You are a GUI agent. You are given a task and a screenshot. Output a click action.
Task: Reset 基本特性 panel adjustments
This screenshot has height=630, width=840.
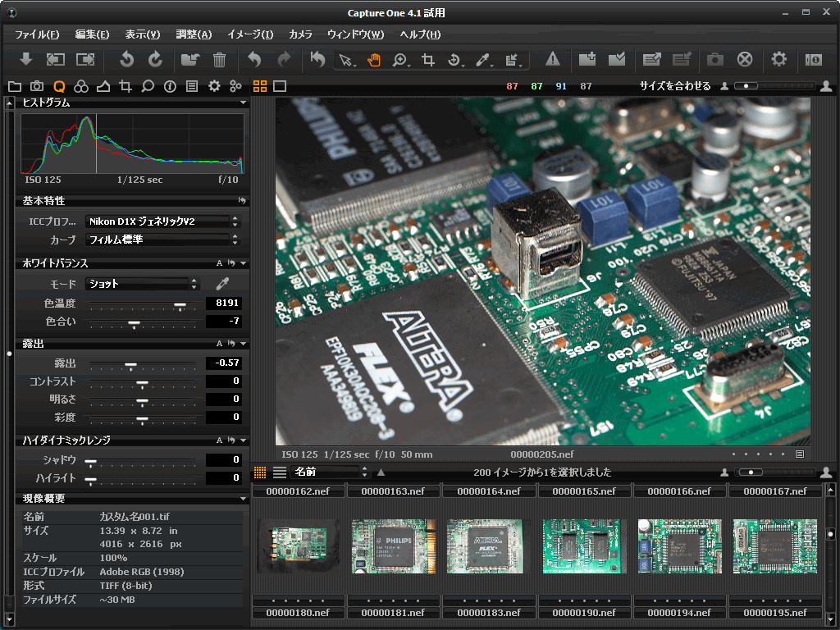pos(242,201)
